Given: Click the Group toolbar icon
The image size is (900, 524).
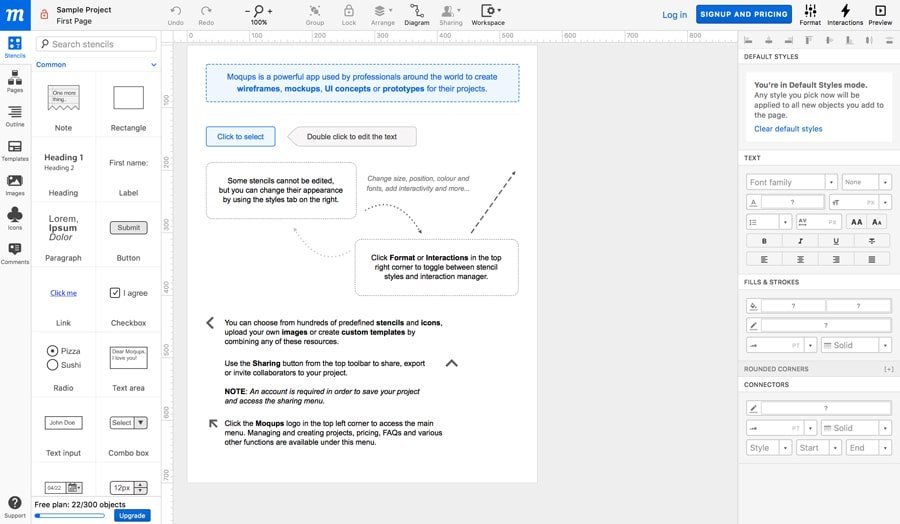Looking at the screenshot, I should [x=315, y=15].
